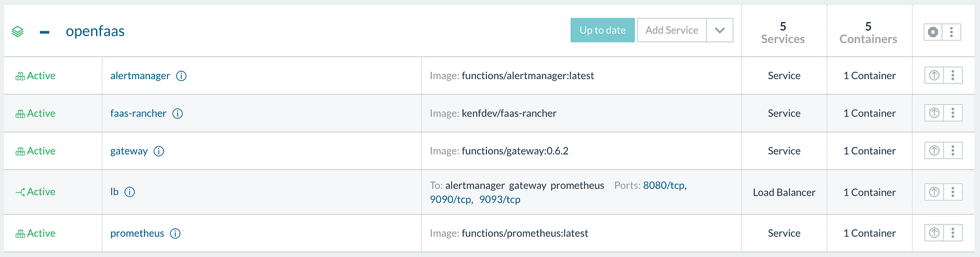
Task: Open the 8080/tcp port link
Action: click(664, 185)
